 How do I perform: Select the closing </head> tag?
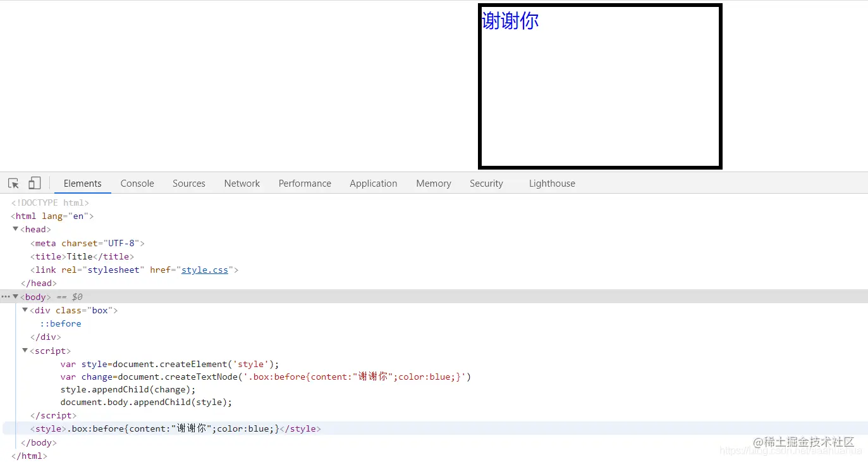39,283
